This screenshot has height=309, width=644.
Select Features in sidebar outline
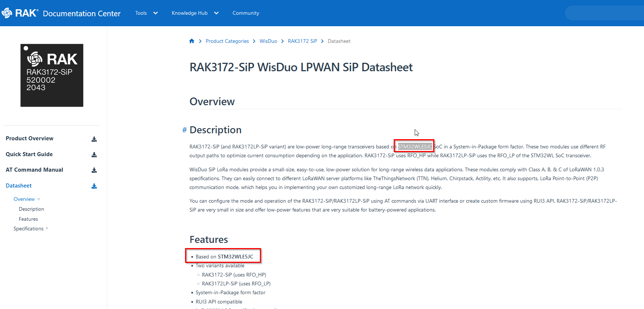(28, 219)
